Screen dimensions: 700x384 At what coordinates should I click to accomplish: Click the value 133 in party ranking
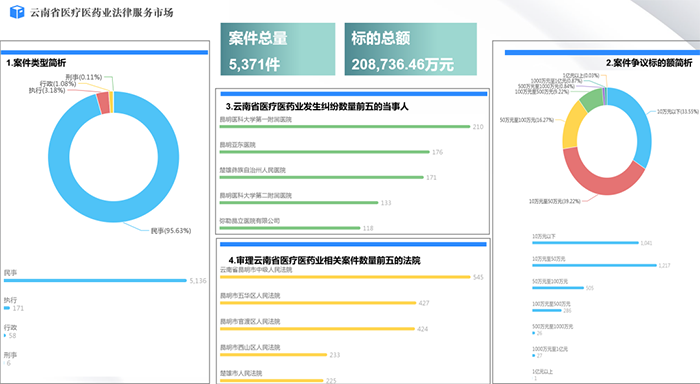386,203
